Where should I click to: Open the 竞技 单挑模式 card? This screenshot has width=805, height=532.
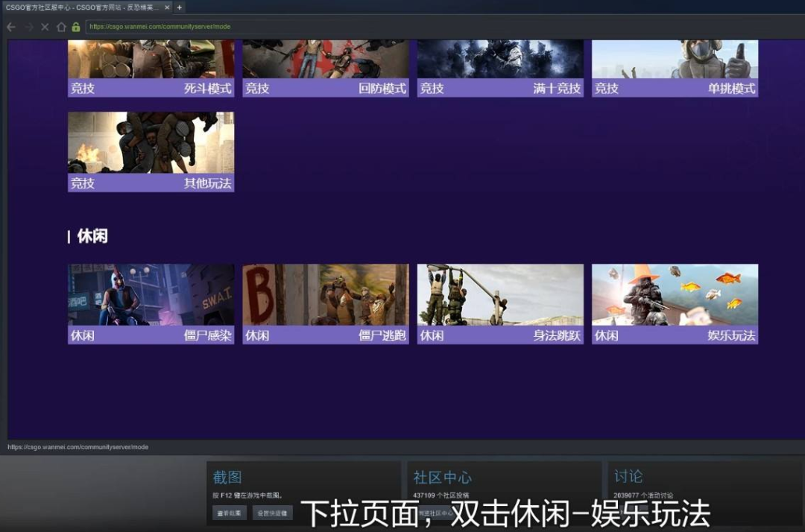[x=675, y=69]
